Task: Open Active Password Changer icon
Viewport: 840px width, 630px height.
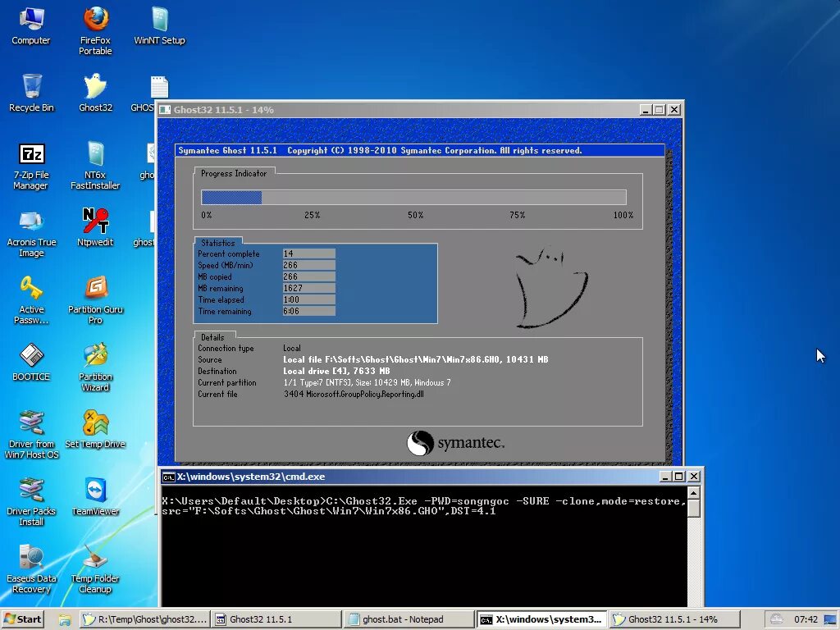Action: pos(31,300)
